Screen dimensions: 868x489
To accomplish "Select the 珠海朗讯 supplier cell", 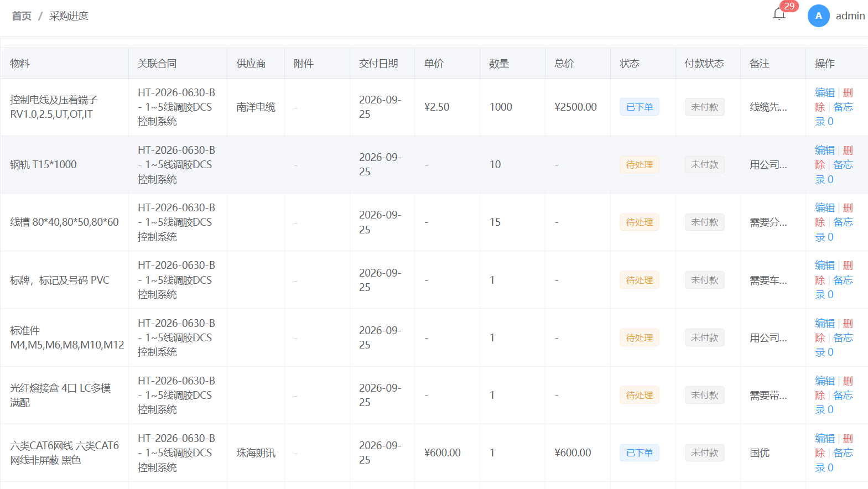I will tap(256, 452).
